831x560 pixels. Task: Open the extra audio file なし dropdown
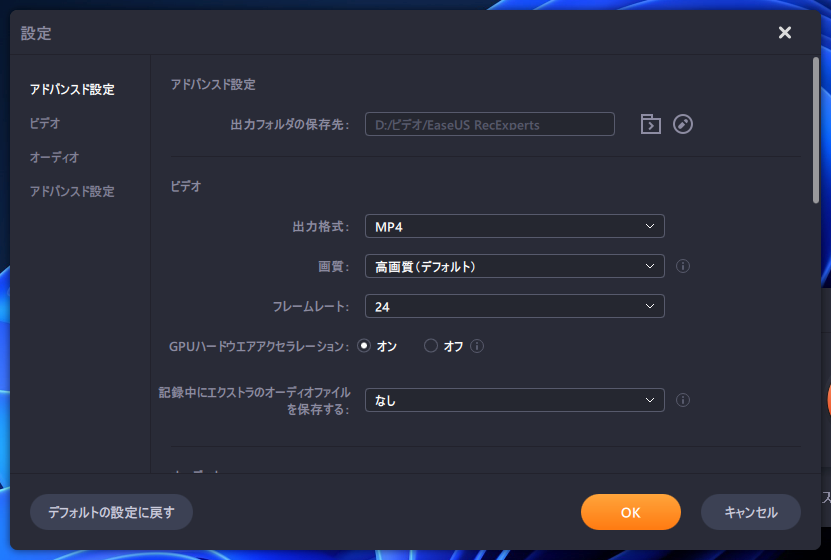515,400
